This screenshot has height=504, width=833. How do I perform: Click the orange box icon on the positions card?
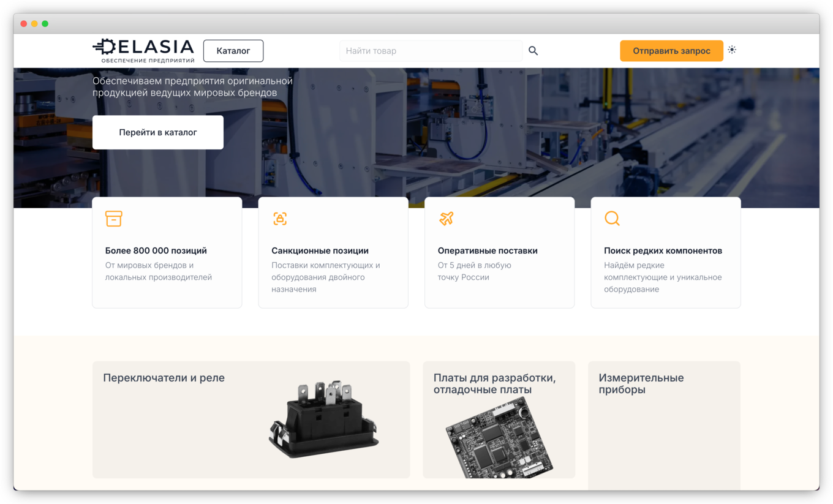tap(114, 219)
